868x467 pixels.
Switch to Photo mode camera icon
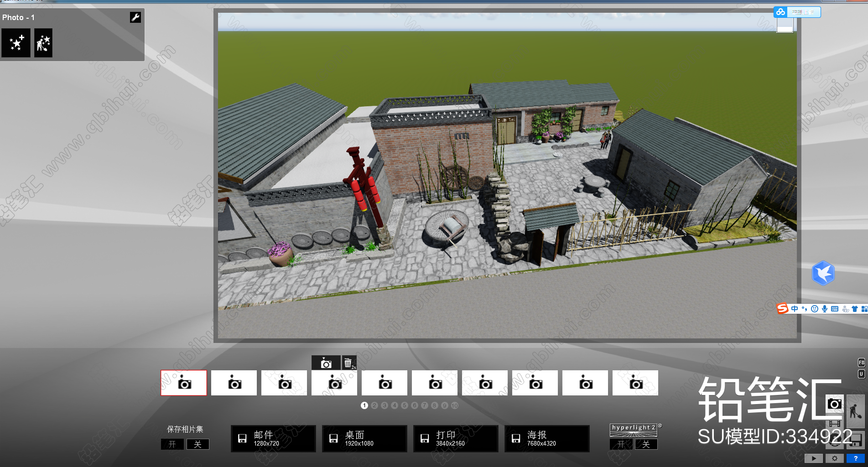835,404
